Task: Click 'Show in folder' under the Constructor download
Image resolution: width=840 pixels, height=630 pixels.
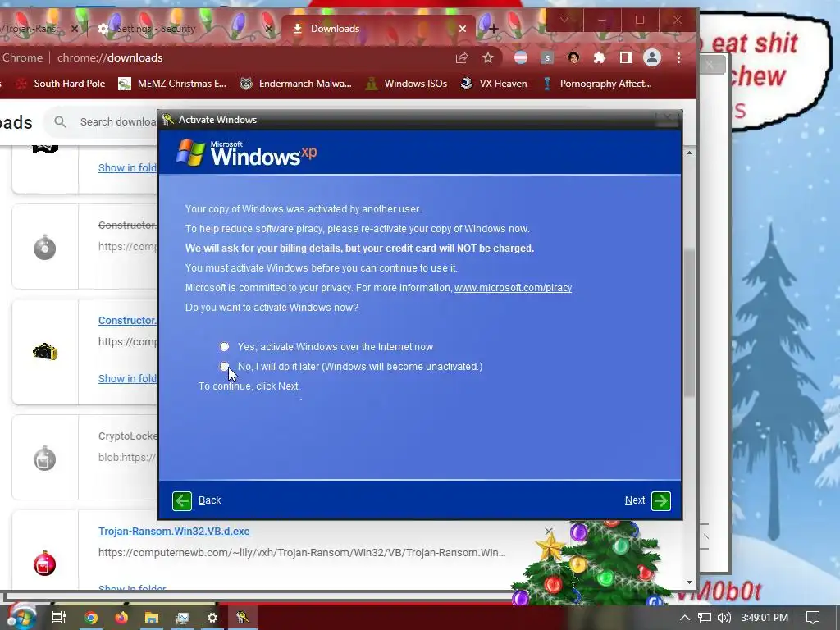Action: click(127, 379)
